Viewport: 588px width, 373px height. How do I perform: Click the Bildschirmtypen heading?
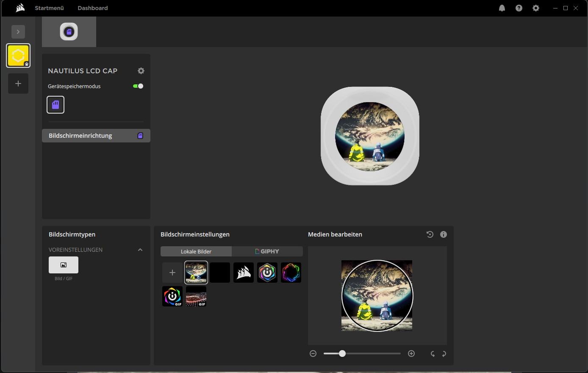72,234
